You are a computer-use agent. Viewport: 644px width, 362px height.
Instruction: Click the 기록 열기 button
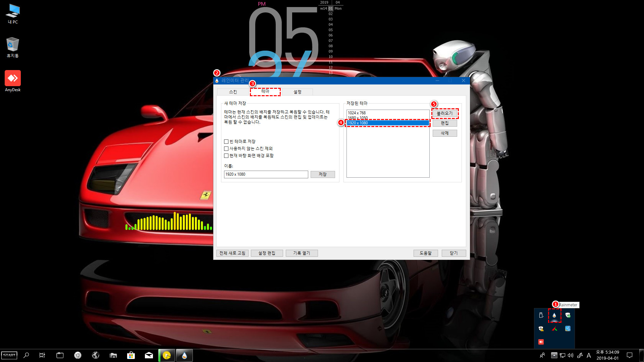(302, 253)
